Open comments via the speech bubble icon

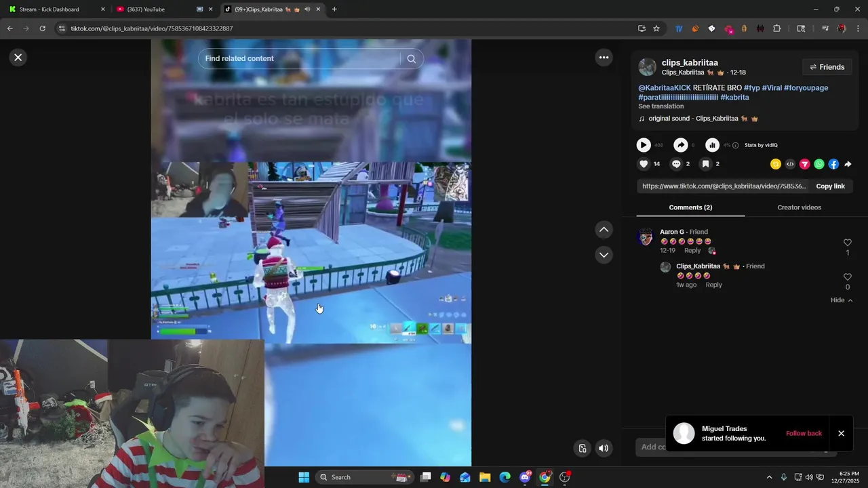point(676,164)
